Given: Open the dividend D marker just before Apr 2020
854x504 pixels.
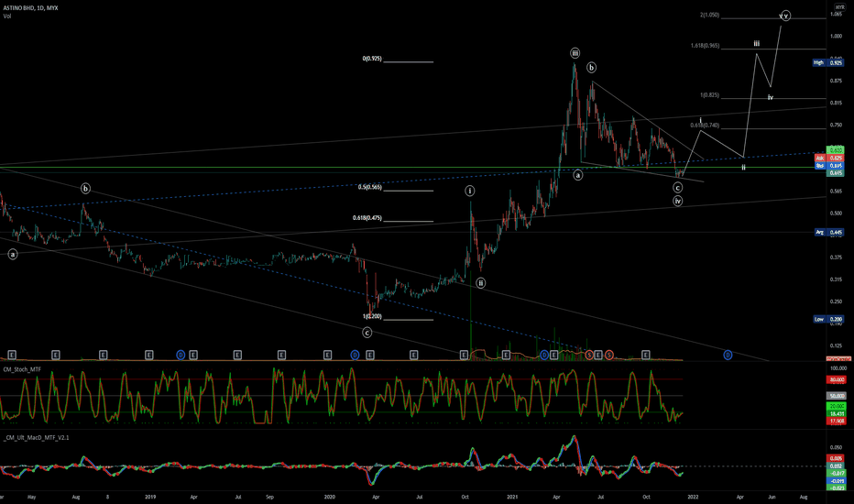Looking at the screenshot, I should 355,355.
